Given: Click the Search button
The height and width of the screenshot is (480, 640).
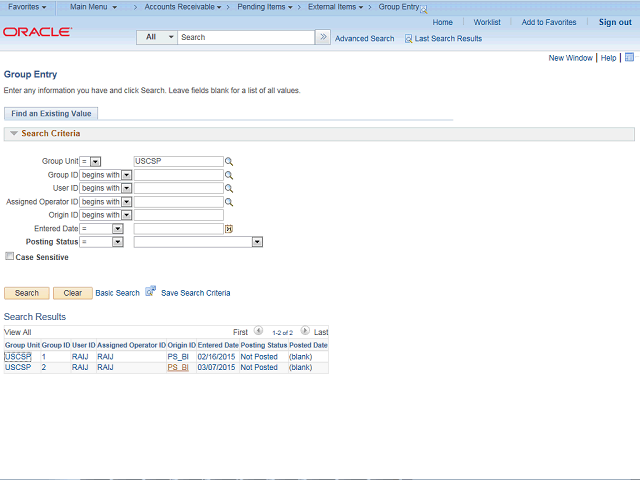Looking at the screenshot, I should click(x=27, y=293).
